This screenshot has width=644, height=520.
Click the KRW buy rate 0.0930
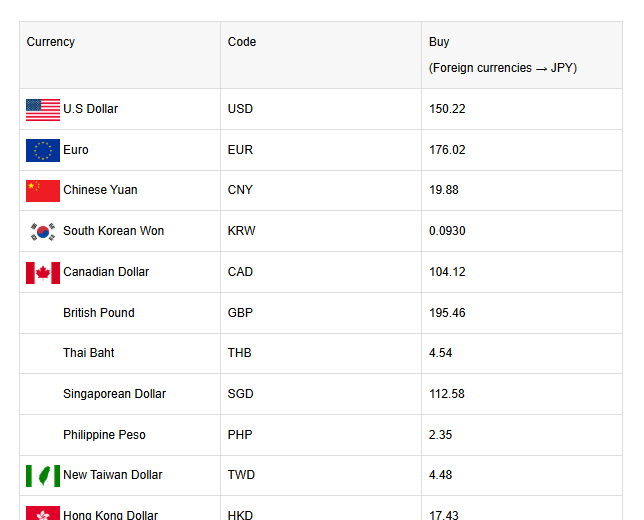[x=447, y=231]
